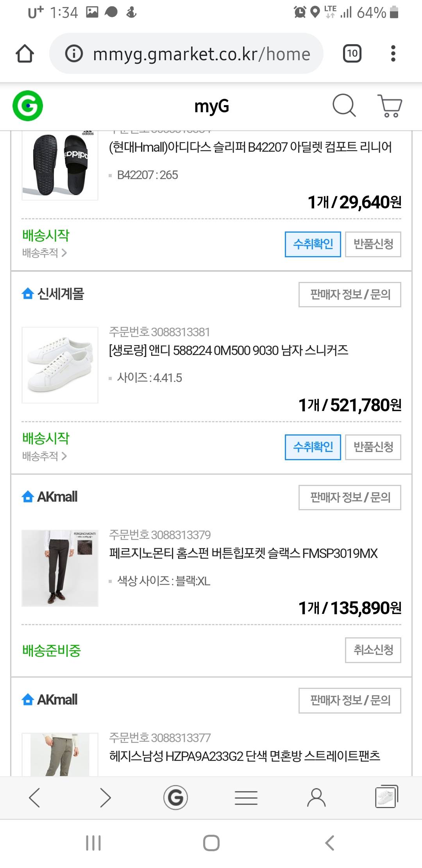Tap the Gmarket green G logo
This screenshot has height=868, width=422.
click(28, 106)
